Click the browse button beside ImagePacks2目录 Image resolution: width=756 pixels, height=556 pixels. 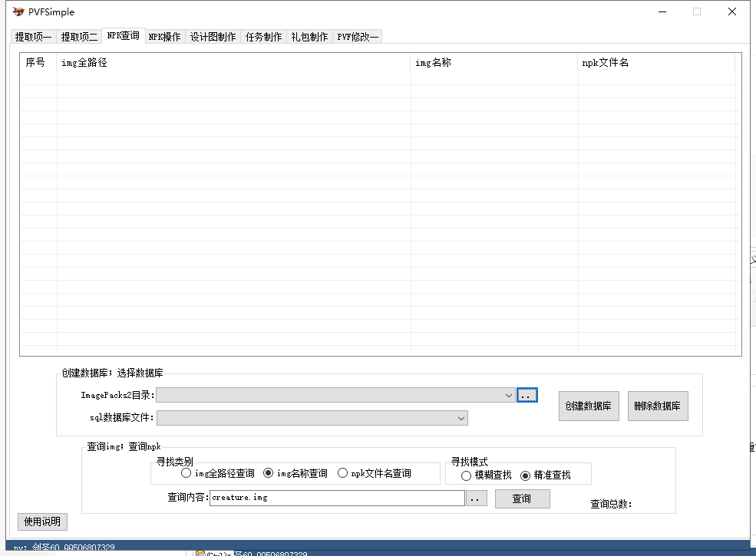[x=527, y=395]
